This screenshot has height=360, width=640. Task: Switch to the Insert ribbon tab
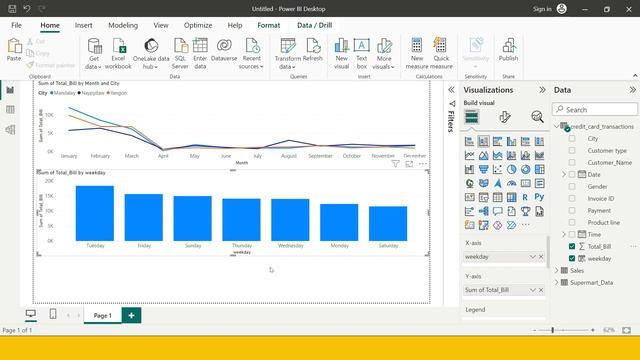(83, 25)
